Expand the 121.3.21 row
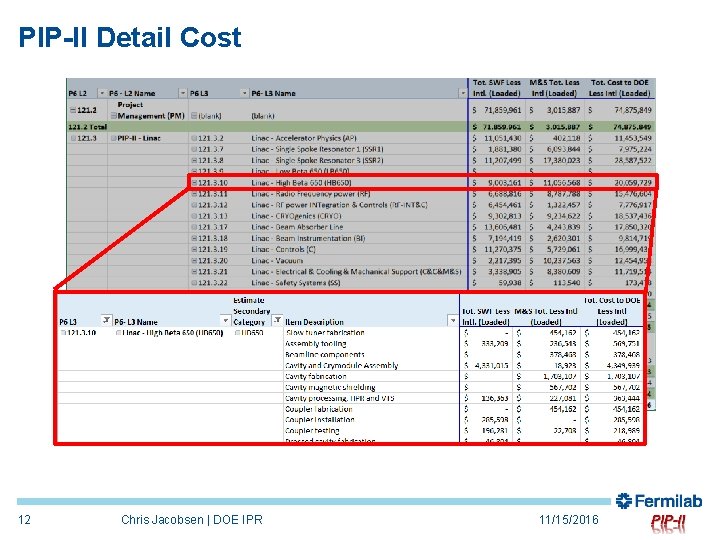This screenshot has height=540, width=720. (194, 272)
